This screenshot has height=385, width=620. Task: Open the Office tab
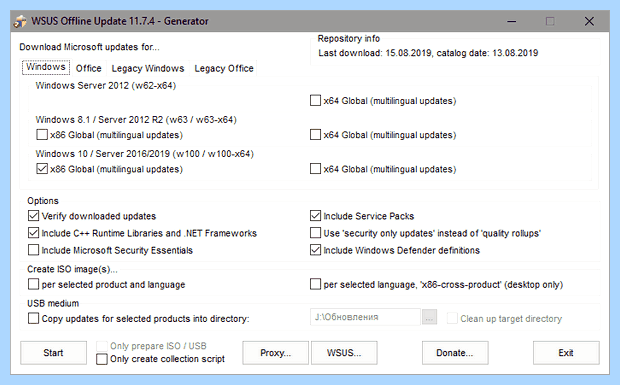pyautogui.click(x=89, y=68)
